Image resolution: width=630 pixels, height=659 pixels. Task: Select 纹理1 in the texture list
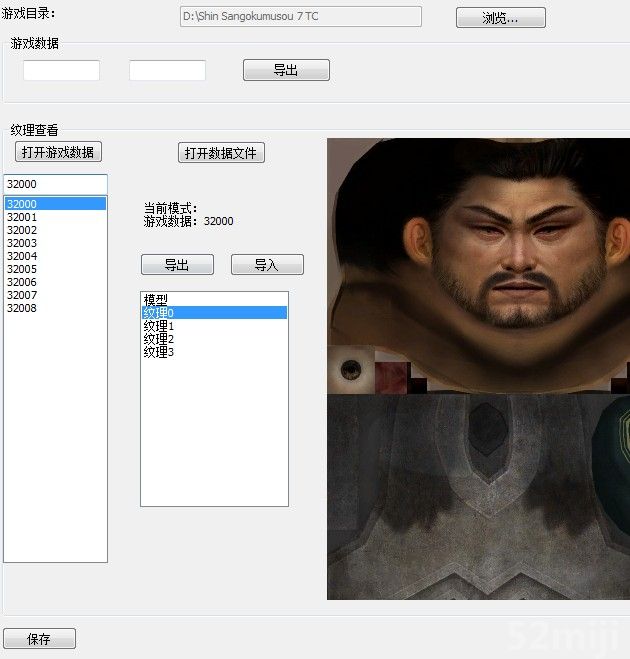(x=159, y=326)
